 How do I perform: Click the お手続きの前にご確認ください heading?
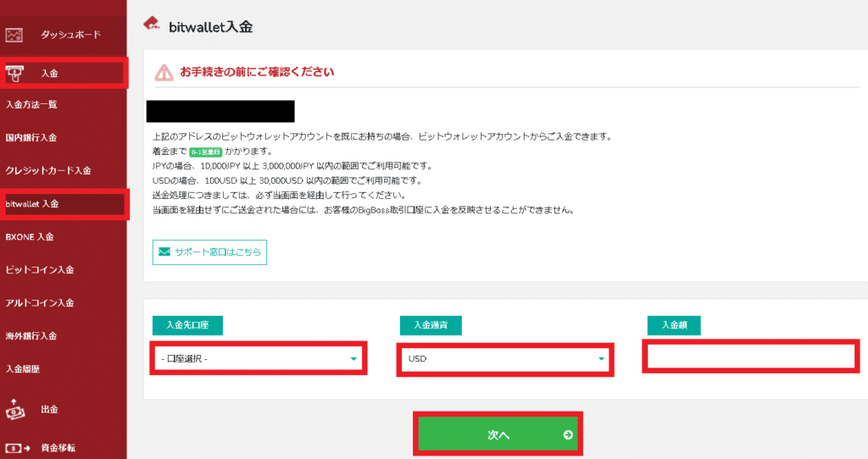tap(257, 73)
